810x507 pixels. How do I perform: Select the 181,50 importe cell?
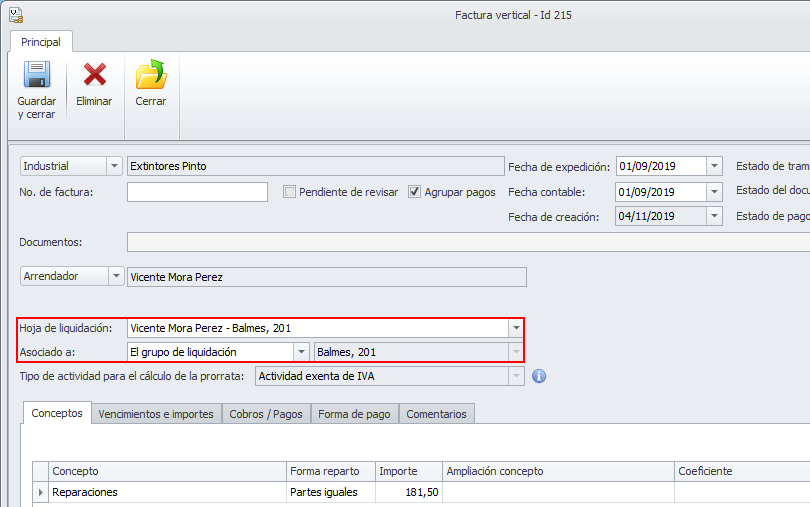(x=409, y=492)
